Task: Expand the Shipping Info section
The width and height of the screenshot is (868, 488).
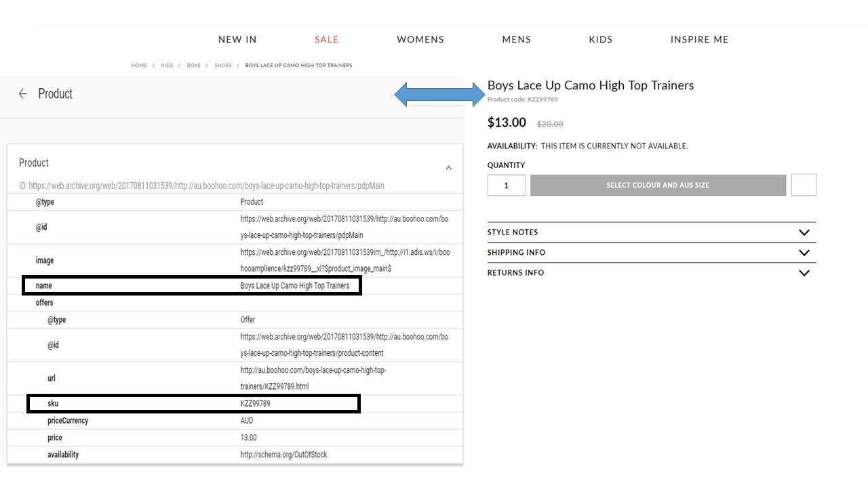Action: point(804,253)
